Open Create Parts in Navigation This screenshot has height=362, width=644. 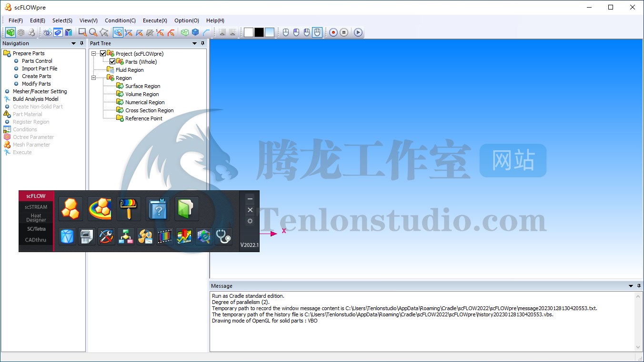point(37,76)
